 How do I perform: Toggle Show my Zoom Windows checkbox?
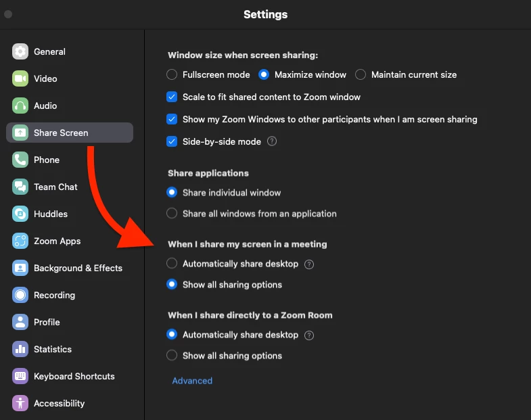172,119
